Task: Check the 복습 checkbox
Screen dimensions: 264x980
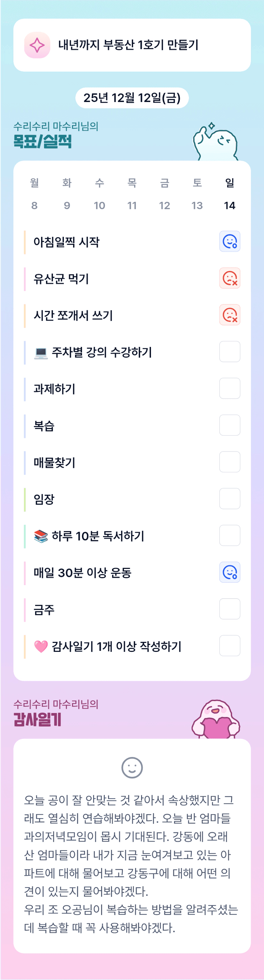Action: coord(230,425)
